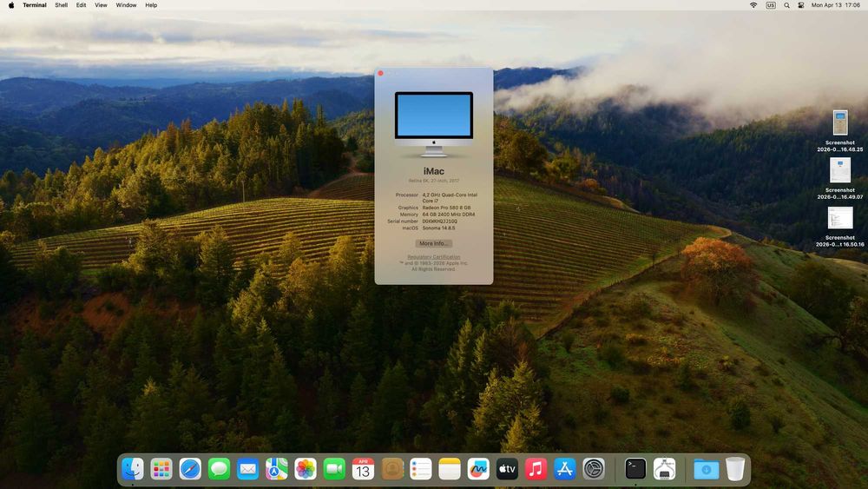Open Spotlight search in the menu bar
Image resolution: width=868 pixels, height=489 pixels.
click(786, 5)
